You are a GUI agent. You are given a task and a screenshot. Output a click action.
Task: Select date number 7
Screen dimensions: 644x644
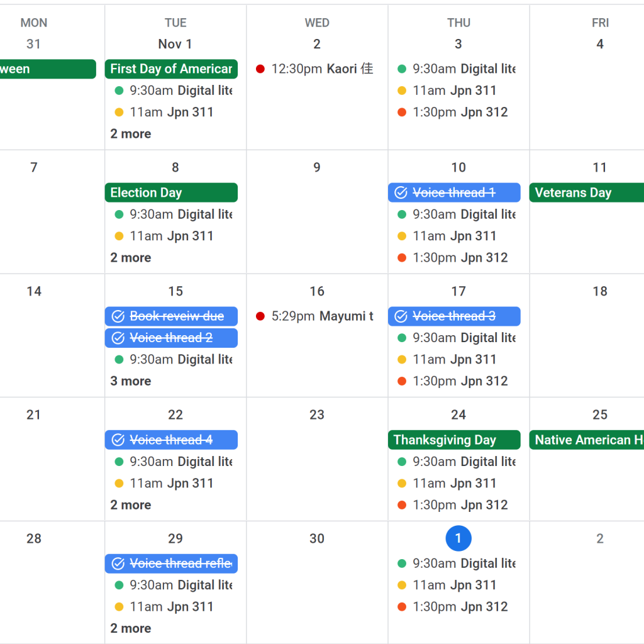[x=34, y=167]
